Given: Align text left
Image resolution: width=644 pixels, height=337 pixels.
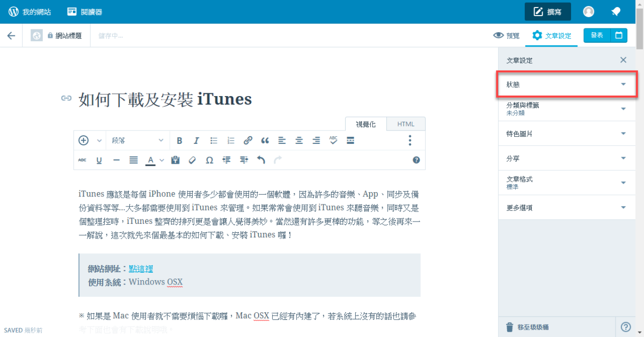Looking at the screenshot, I should (x=282, y=141).
